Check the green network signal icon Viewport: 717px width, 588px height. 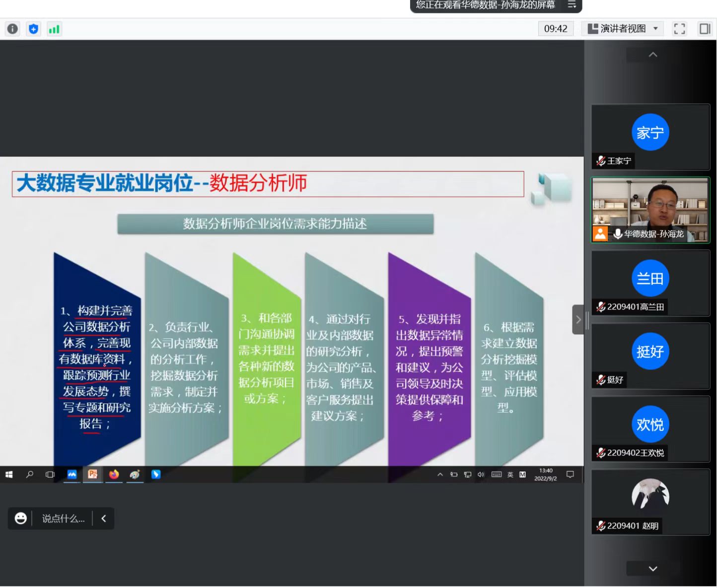54,29
